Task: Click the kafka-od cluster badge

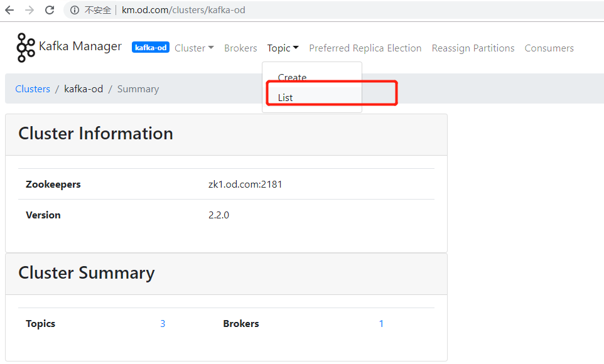Action: pyautogui.click(x=150, y=48)
